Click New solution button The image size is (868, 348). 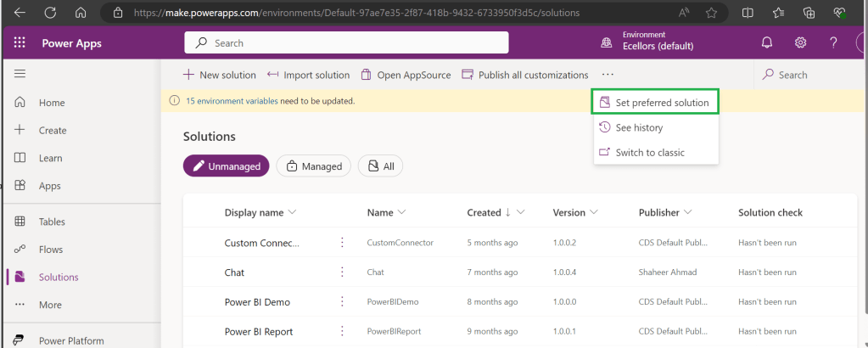pyautogui.click(x=219, y=75)
